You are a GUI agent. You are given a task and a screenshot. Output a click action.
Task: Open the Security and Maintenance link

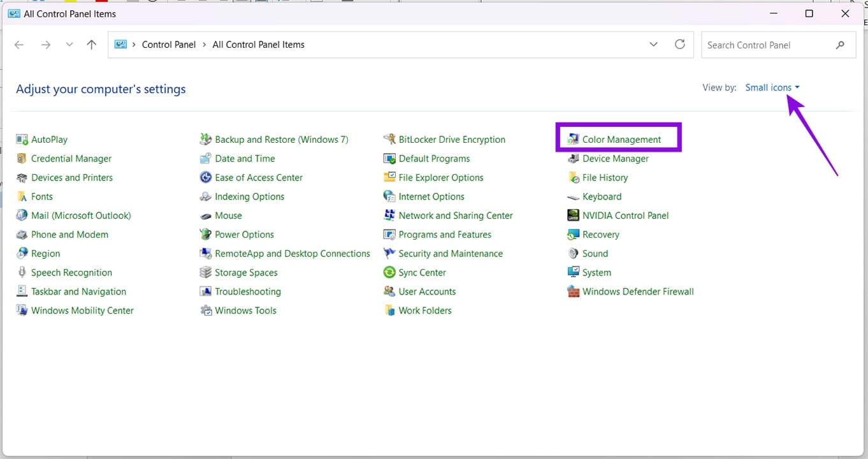[x=451, y=254]
